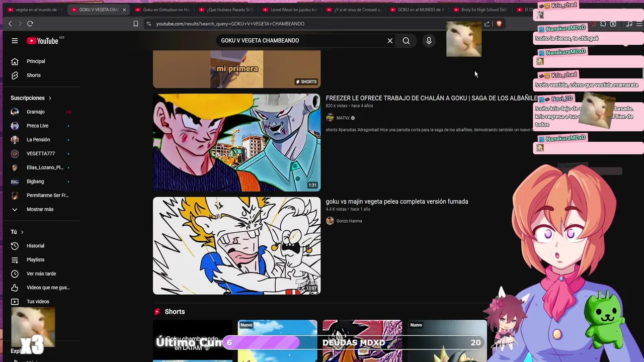
Task: Expand Suscripciones section arrow
Action: point(50,98)
